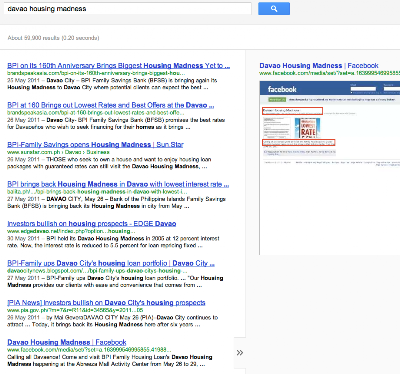This screenshot has width=400, height=374.
Task: Open BPI-Family Savings opens Housing Madness Sun Star
Action: pyautogui.click(x=95, y=145)
